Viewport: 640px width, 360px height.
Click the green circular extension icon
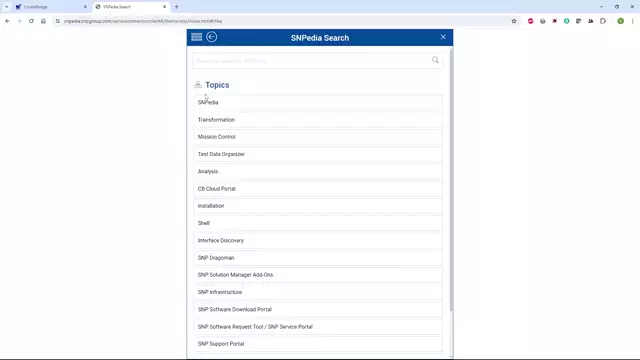(567, 21)
